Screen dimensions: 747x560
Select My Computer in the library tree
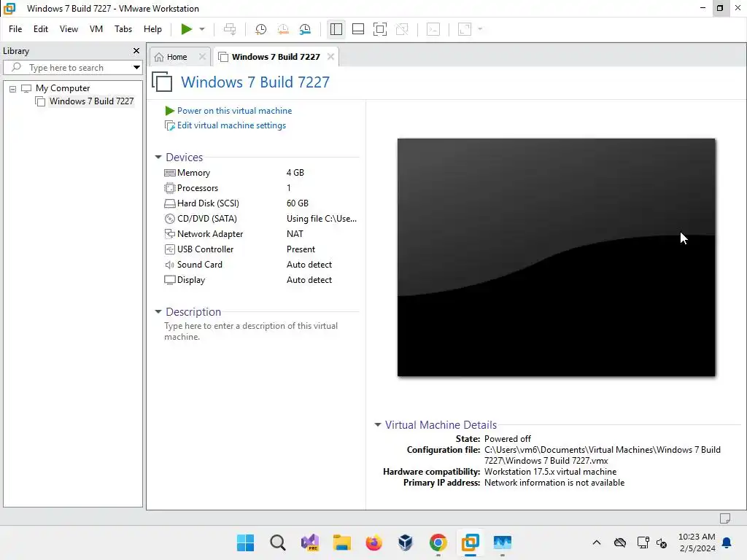coord(63,88)
